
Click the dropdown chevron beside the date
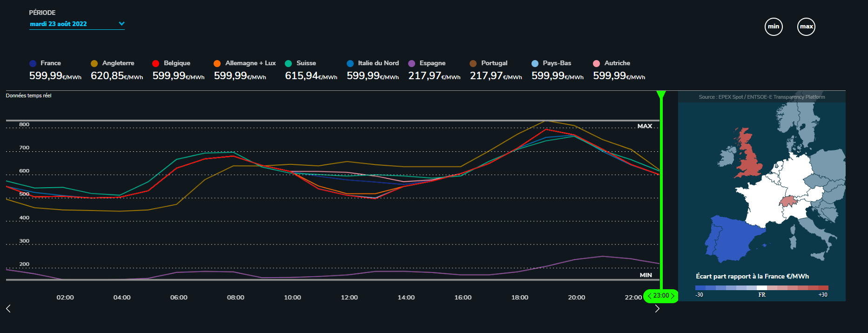(x=121, y=24)
